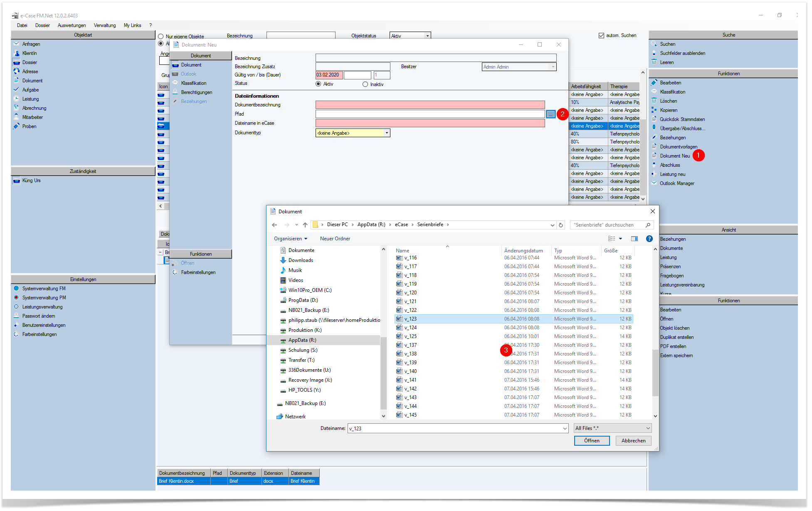The image size is (812, 511).
Task: Click Bearbeiten pencil icon in top Funktionen
Action: pos(654,82)
